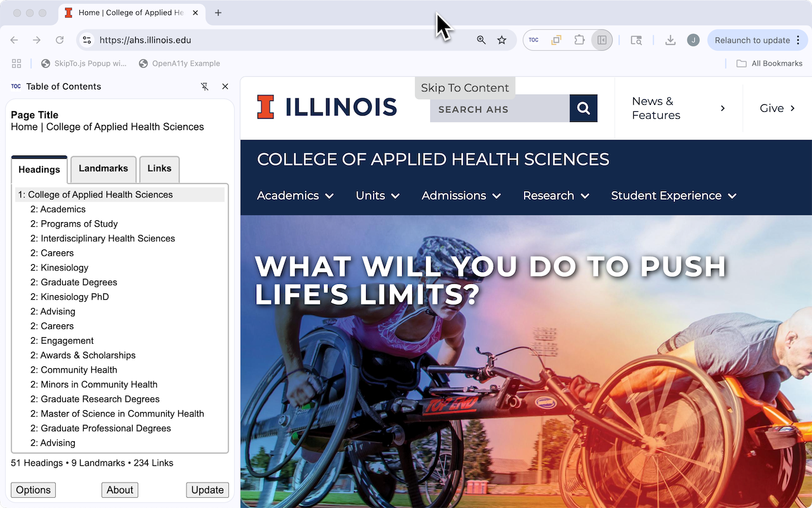The height and width of the screenshot is (508, 812).
Task: Reload the current page
Action: 60,40
